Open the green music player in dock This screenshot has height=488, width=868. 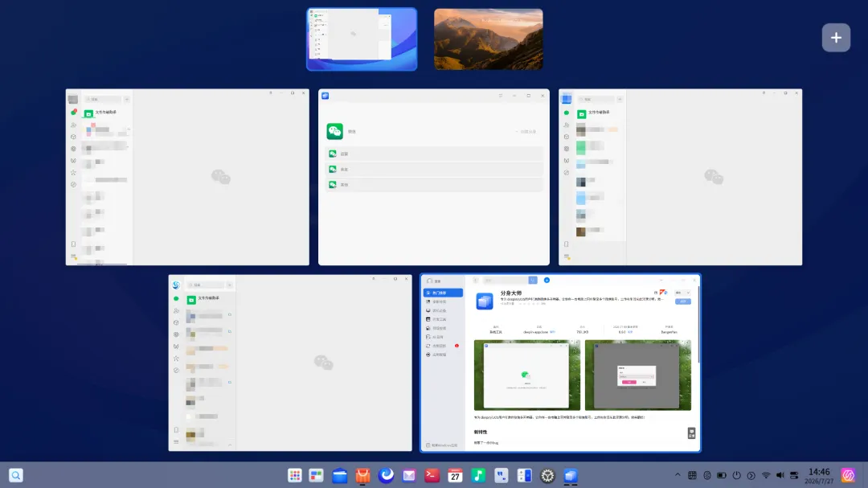pos(478,475)
